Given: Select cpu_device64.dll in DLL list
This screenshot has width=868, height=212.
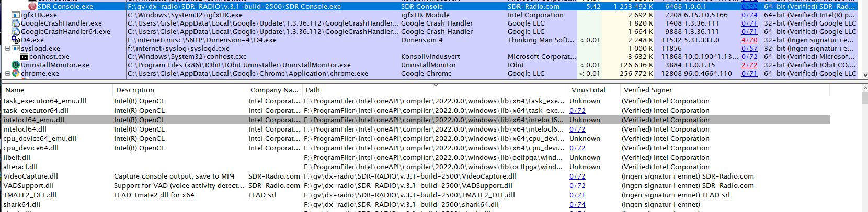Looking at the screenshot, I should [x=31, y=148].
